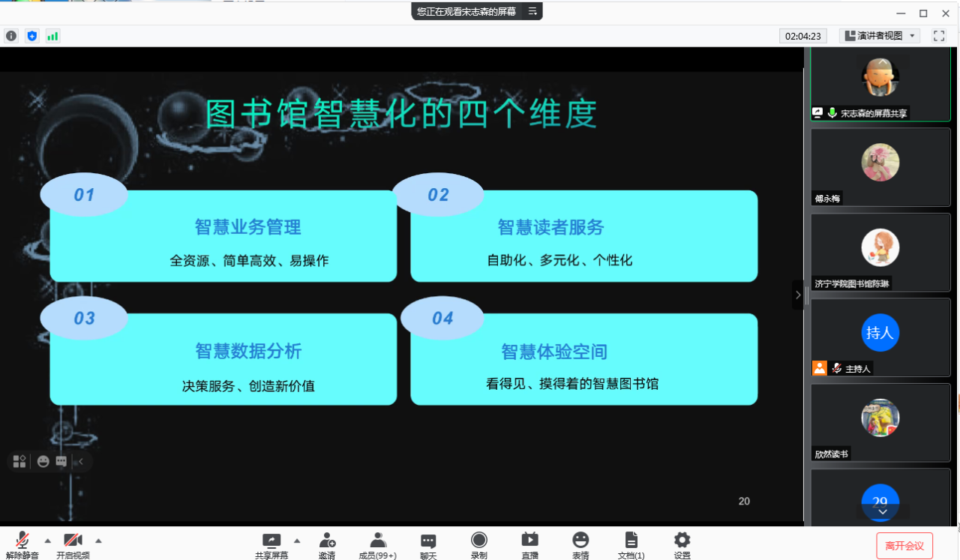The image size is (960, 560).
Task: Start recording with the 录制 button
Action: (x=478, y=545)
